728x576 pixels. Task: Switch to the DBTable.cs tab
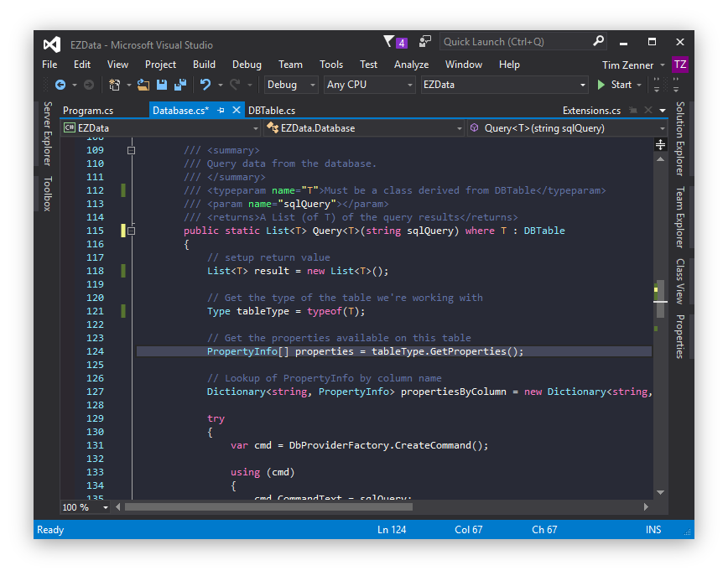click(272, 110)
